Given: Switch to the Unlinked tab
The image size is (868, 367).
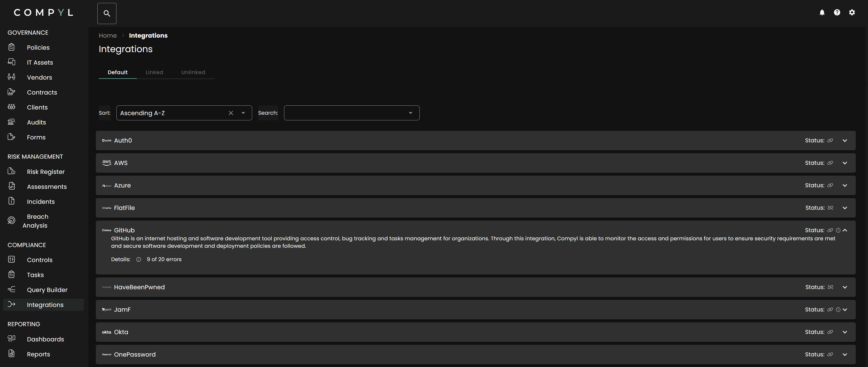Looking at the screenshot, I should click(193, 72).
